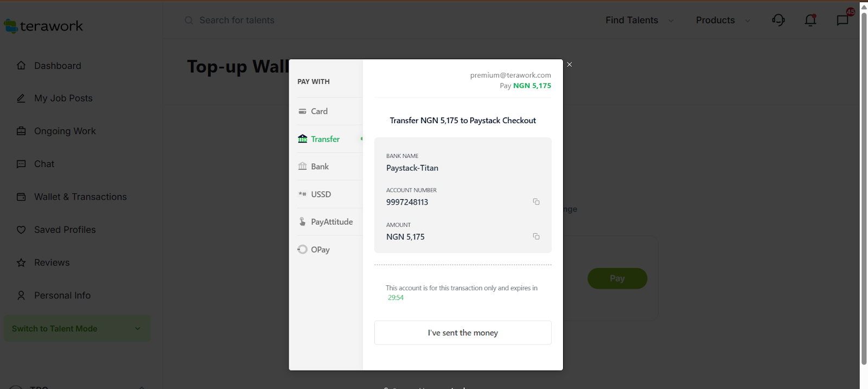The width and height of the screenshot is (868, 389).
Task: Choose Bank as payment option
Action: 320,167
